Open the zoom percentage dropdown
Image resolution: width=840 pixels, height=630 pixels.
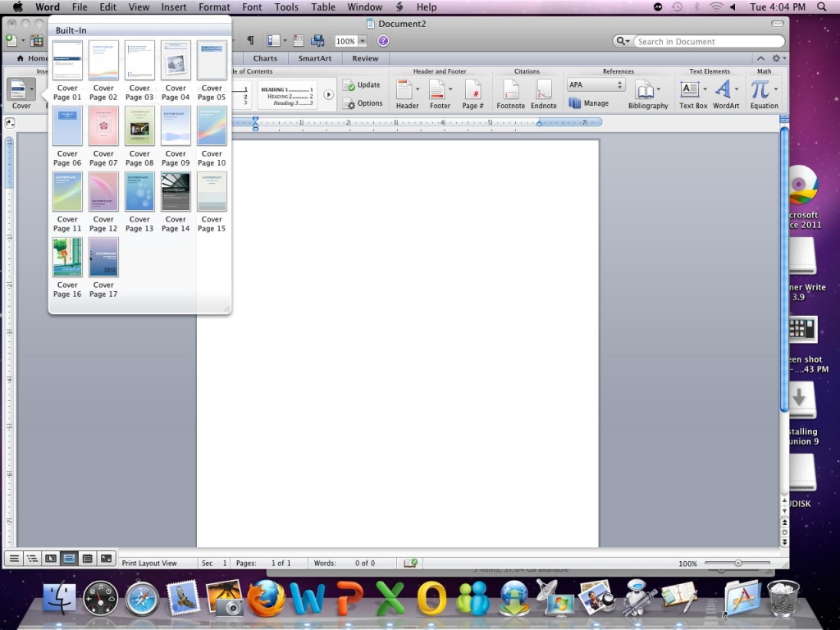(x=363, y=41)
